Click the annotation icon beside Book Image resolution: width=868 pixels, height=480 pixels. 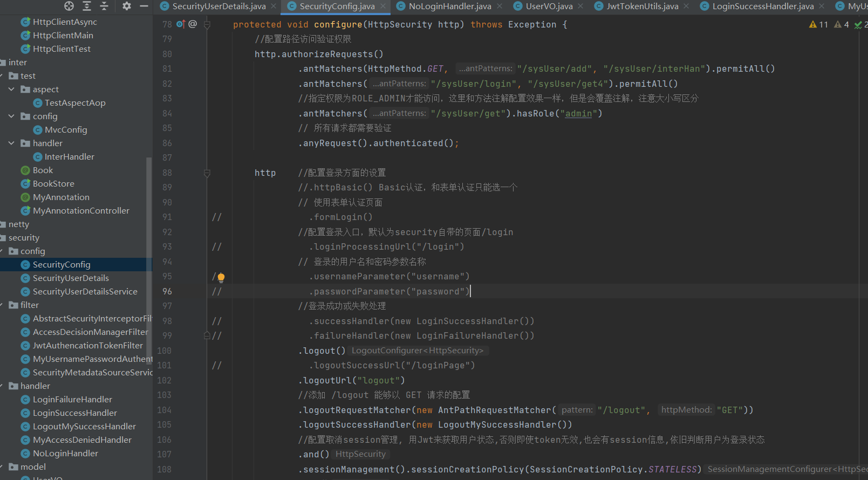point(25,170)
